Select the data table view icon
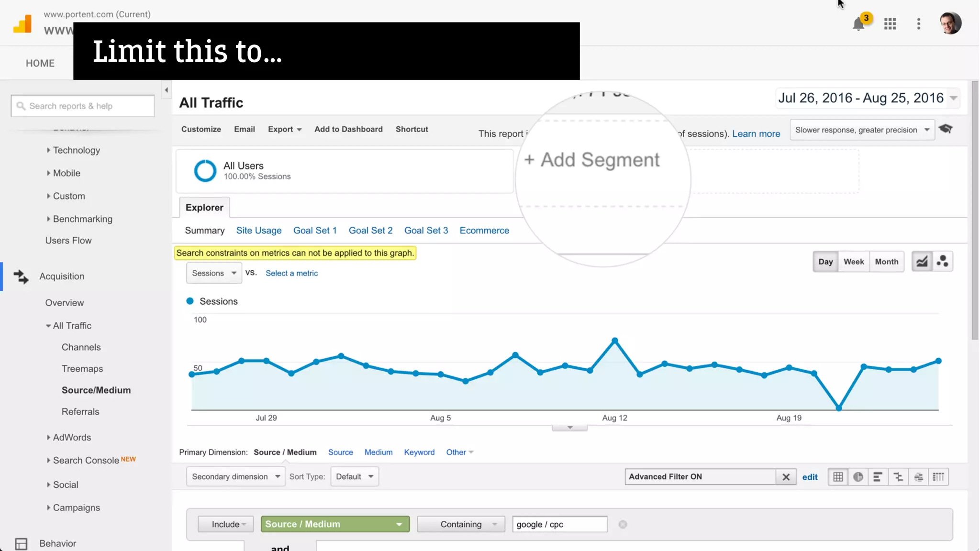Viewport: 980px width, 551px height. tap(838, 477)
